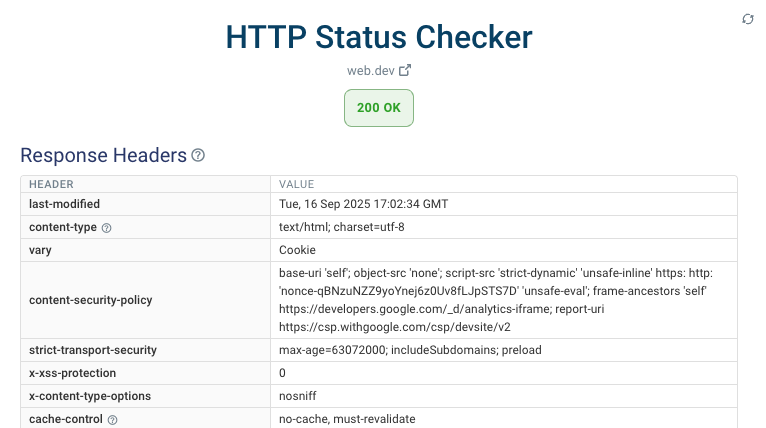Click help icon beside Response Headers
Viewport: 766px width, 428px height.
tap(198, 155)
